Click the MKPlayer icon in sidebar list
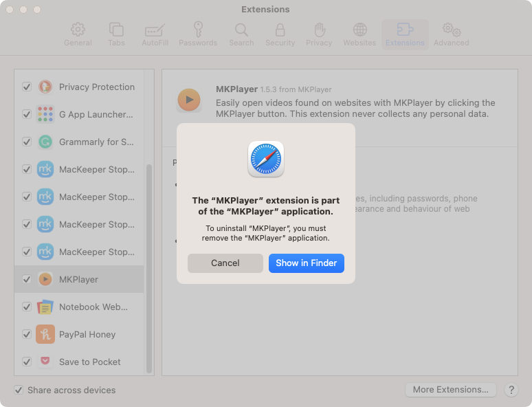 (x=45, y=279)
